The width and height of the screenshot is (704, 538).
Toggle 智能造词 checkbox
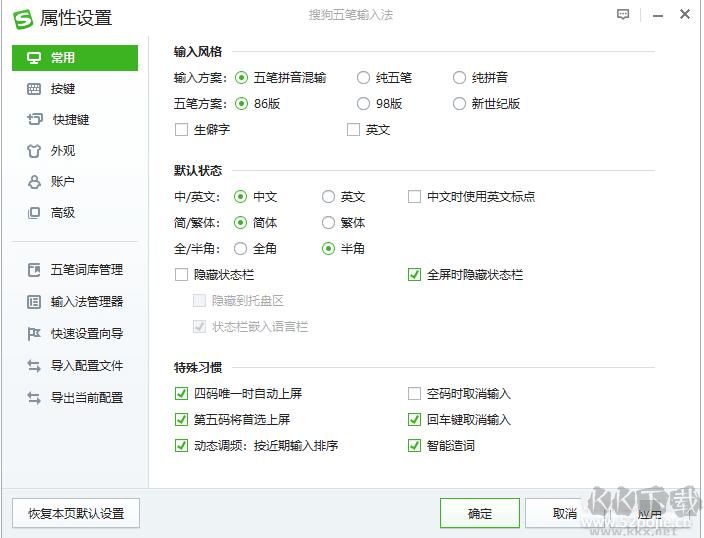[414, 446]
